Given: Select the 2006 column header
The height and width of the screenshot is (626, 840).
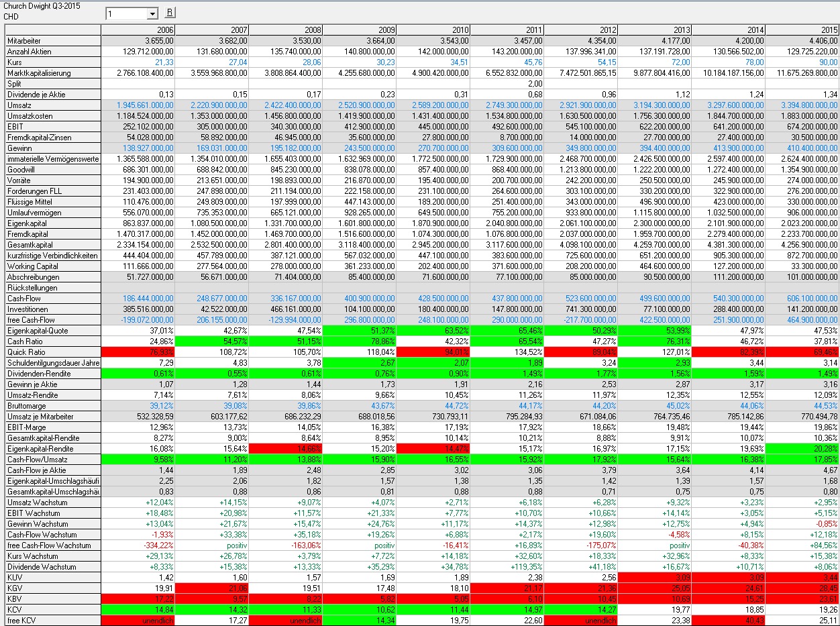Looking at the screenshot, I should coord(138,30).
